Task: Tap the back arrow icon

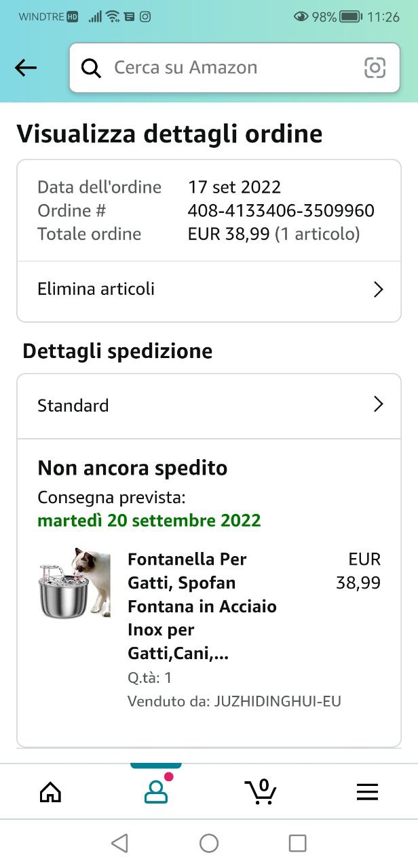Action: tap(26, 67)
